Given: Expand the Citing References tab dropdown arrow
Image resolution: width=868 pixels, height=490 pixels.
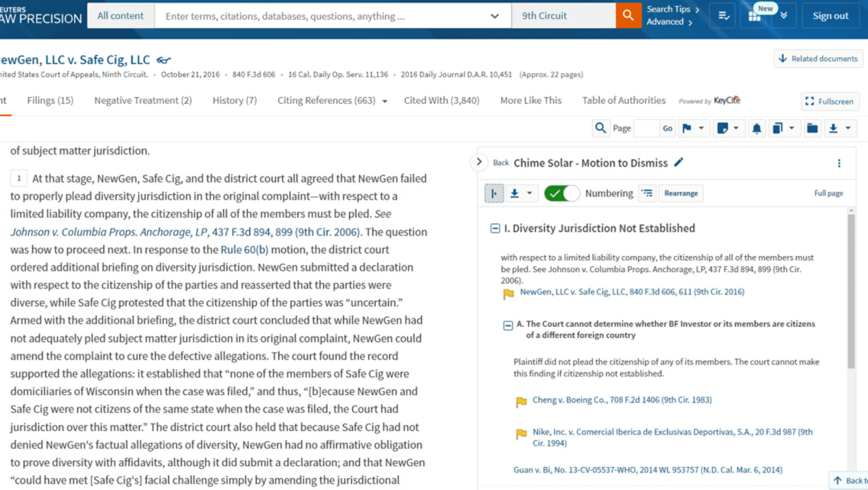Looking at the screenshot, I should point(384,101).
